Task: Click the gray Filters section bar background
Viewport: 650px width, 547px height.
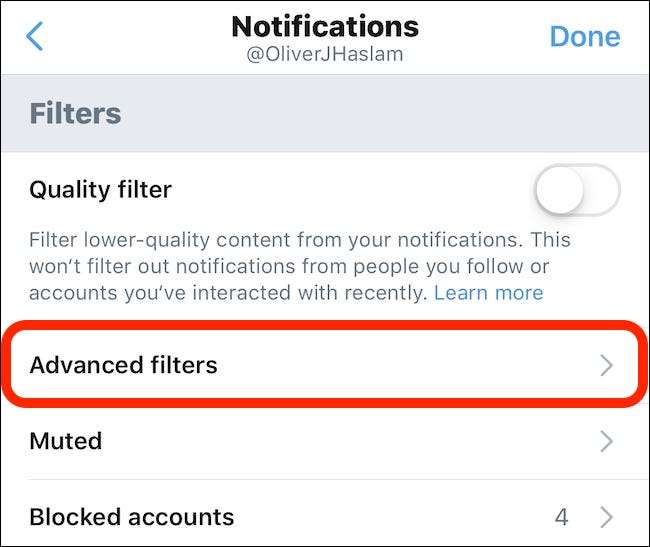Action: 400,113
